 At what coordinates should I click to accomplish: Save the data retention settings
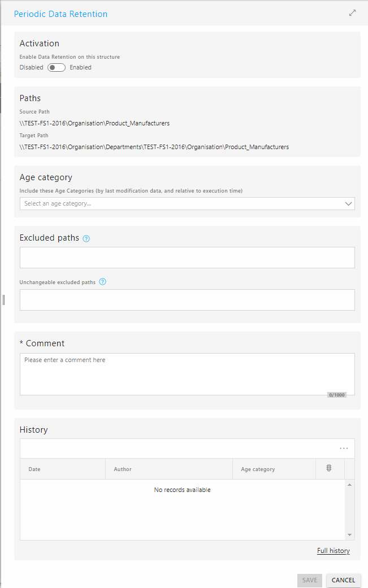coord(309,580)
